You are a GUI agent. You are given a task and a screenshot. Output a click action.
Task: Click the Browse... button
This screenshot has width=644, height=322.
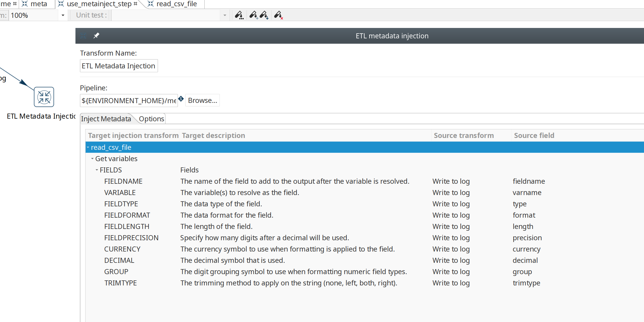[x=202, y=100]
